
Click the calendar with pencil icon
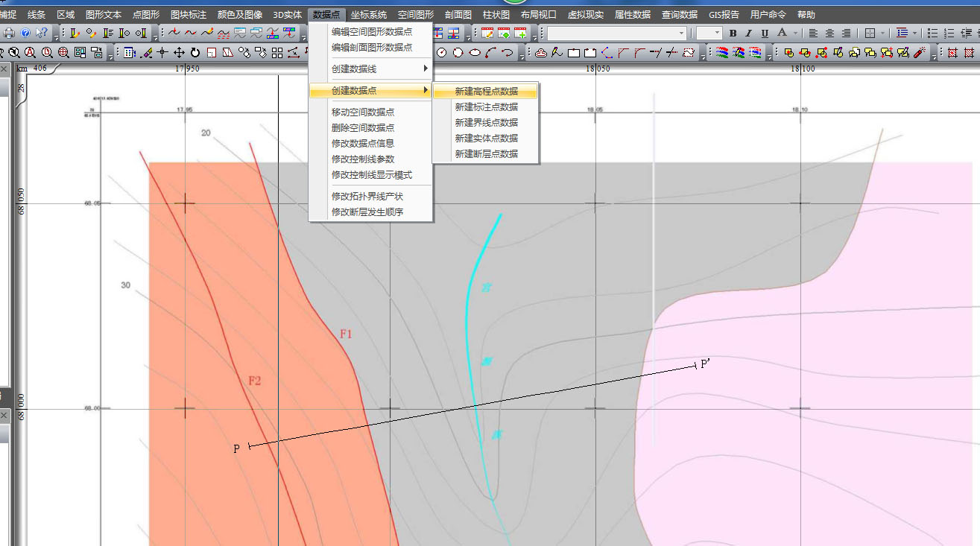tap(487, 33)
